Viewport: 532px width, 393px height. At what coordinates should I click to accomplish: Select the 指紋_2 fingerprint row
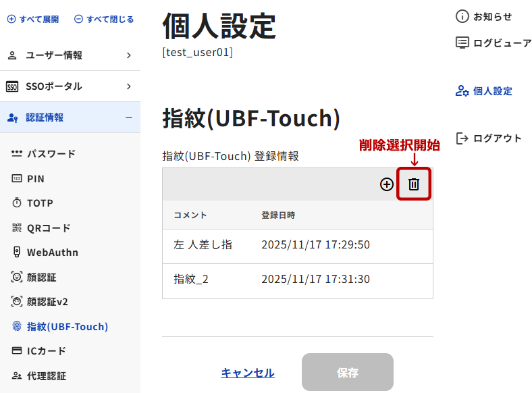tap(297, 280)
